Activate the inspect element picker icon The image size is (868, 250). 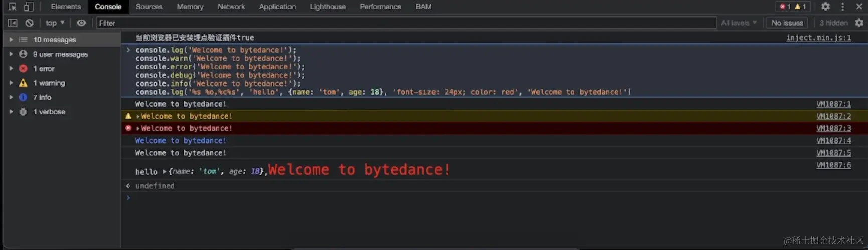(13, 7)
